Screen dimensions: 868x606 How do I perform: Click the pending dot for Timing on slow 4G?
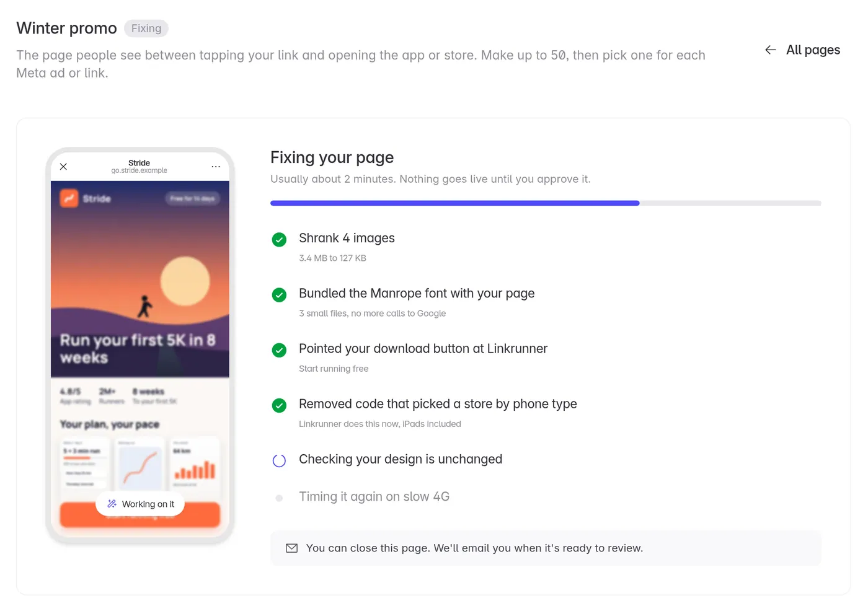(x=279, y=498)
